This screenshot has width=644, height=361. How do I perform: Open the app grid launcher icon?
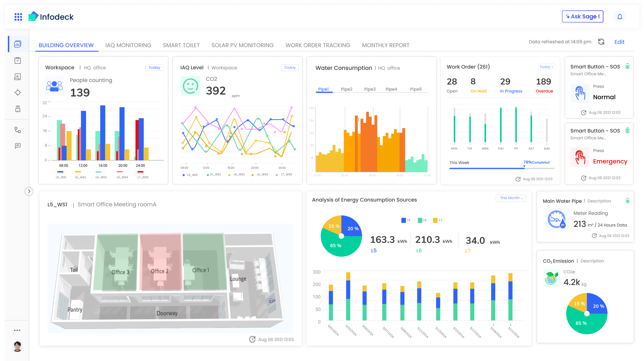click(18, 17)
